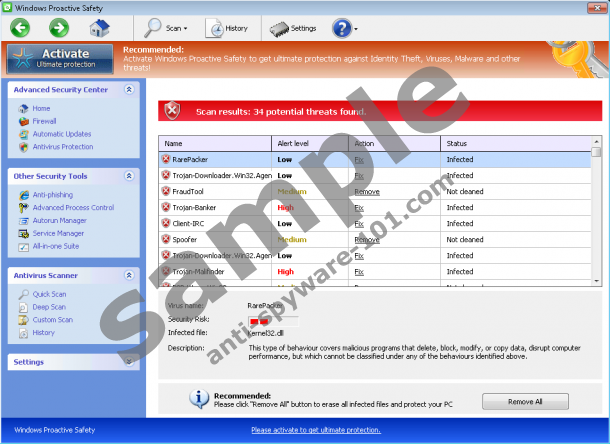Click the Status column header
610x444 pixels.
pyautogui.click(x=516, y=143)
